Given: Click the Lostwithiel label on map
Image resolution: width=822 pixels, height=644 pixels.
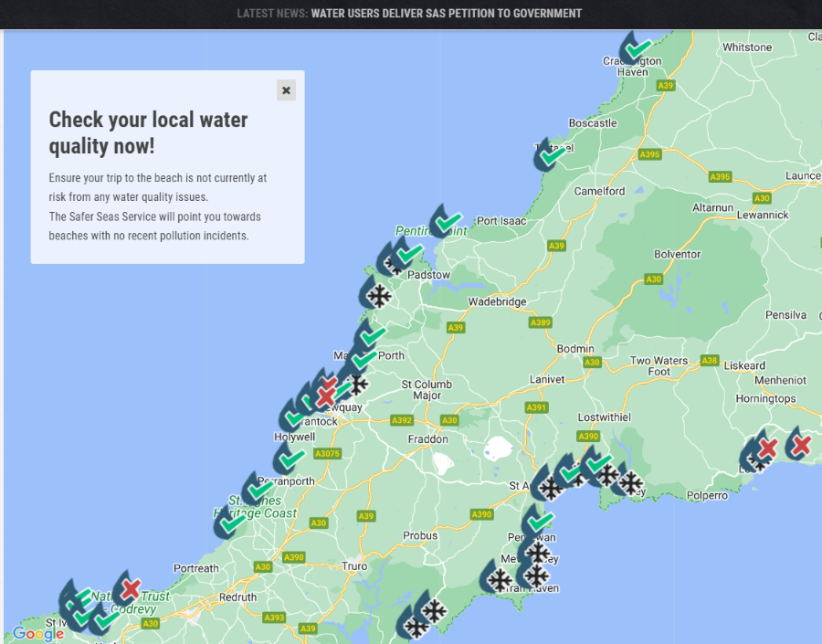Looking at the screenshot, I should (x=604, y=417).
